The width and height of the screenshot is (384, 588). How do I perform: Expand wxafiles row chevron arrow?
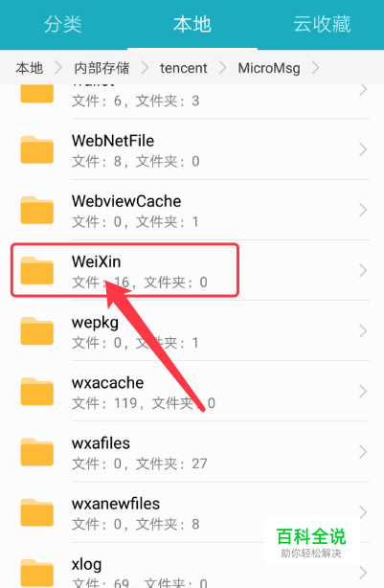[363, 452]
